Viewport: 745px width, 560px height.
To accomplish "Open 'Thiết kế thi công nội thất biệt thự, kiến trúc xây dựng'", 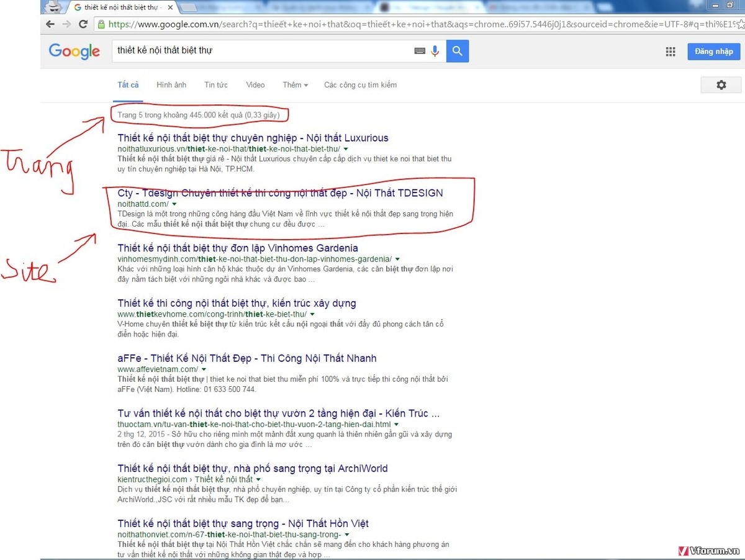I will 237,304.
